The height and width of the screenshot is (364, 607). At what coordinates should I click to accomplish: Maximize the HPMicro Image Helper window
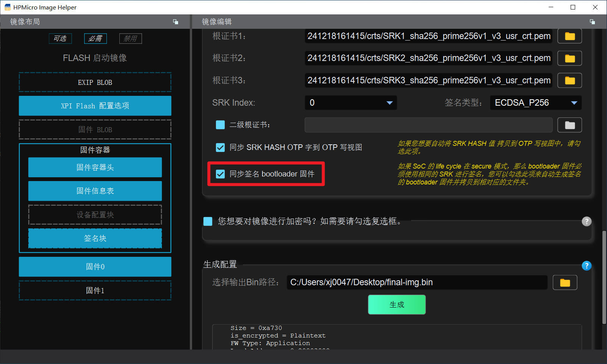573,7
